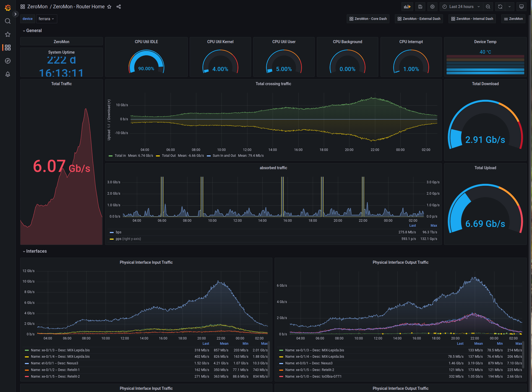532x392 pixels.
Task: Open Starred dashboards from the sidebar
Action: tap(8, 34)
